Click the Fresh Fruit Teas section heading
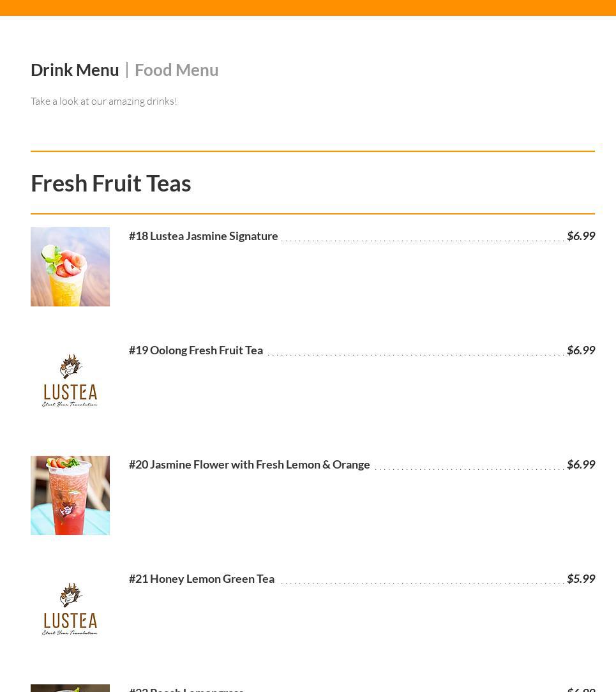The image size is (616, 692). point(110,183)
